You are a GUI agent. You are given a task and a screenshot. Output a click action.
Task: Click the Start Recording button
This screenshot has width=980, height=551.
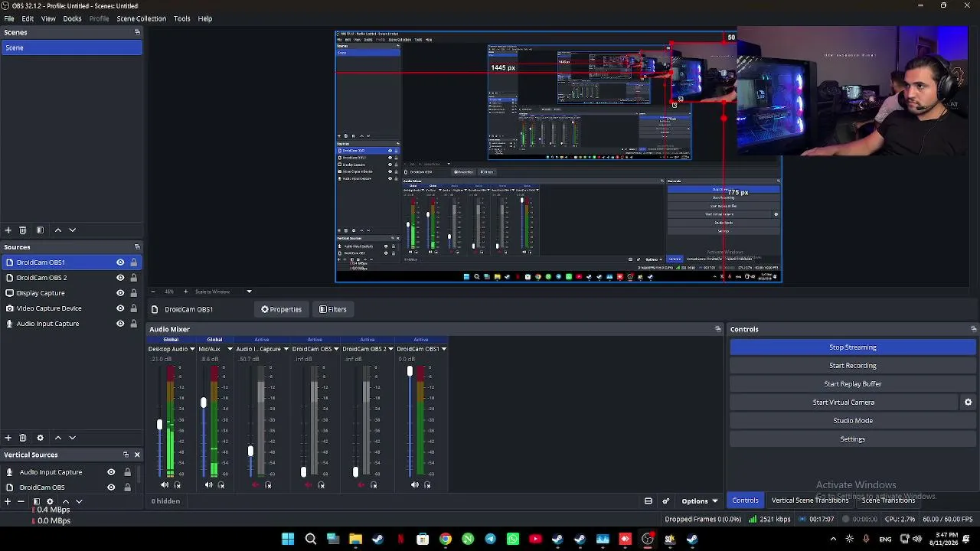coord(852,366)
